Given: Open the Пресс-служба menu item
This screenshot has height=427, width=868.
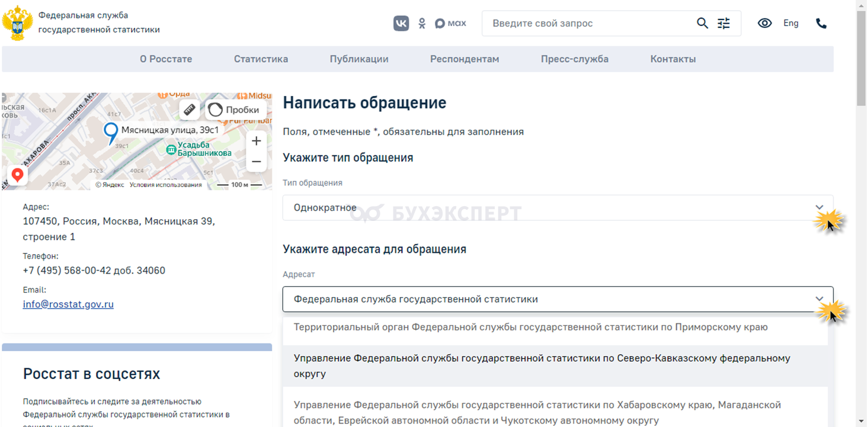Looking at the screenshot, I should (x=574, y=59).
